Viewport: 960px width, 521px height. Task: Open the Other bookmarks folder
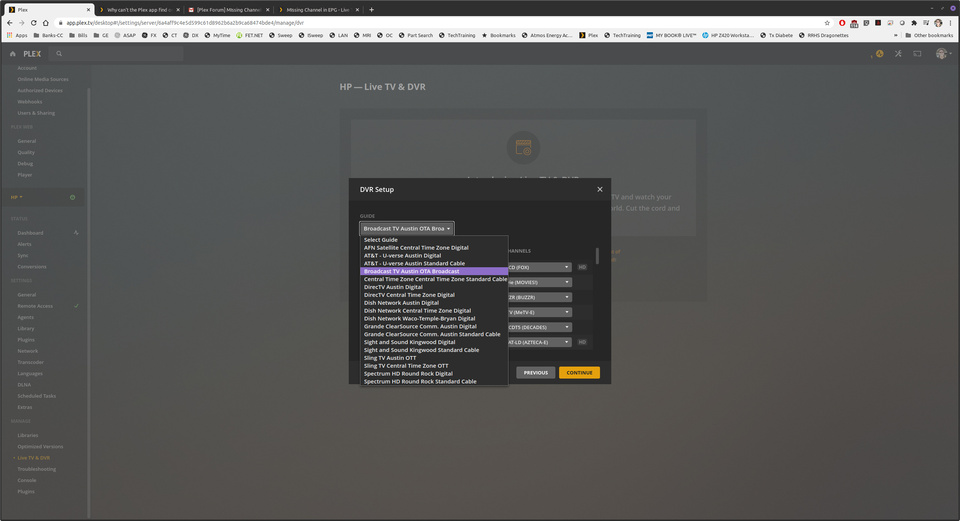(x=929, y=36)
